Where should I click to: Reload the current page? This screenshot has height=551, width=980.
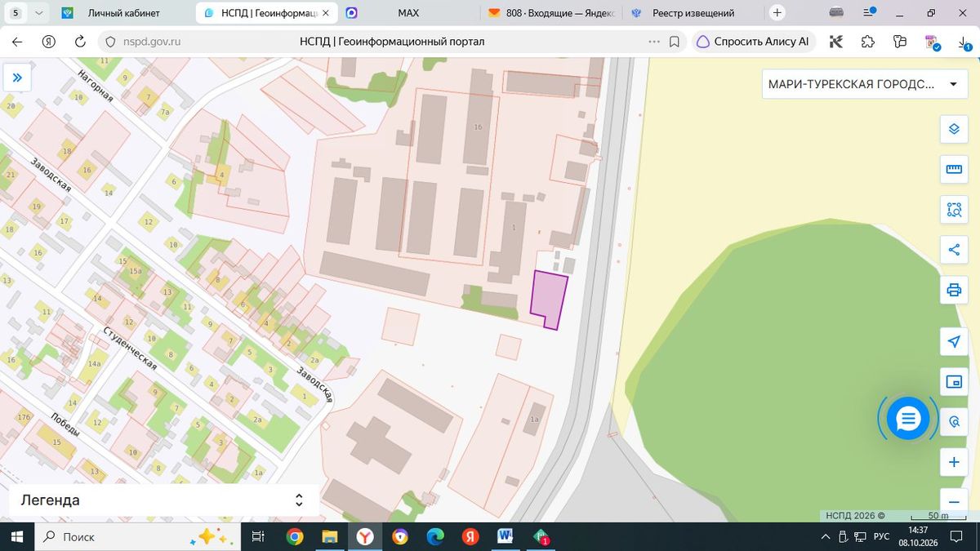[80, 42]
